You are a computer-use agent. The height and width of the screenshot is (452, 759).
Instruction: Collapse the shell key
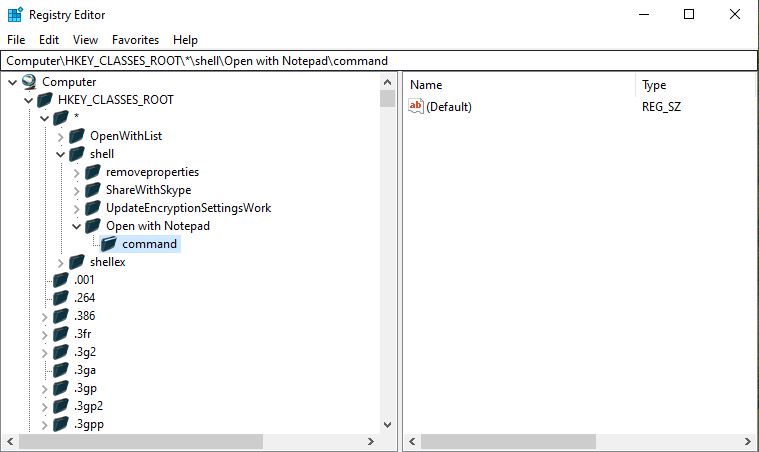click(x=61, y=154)
